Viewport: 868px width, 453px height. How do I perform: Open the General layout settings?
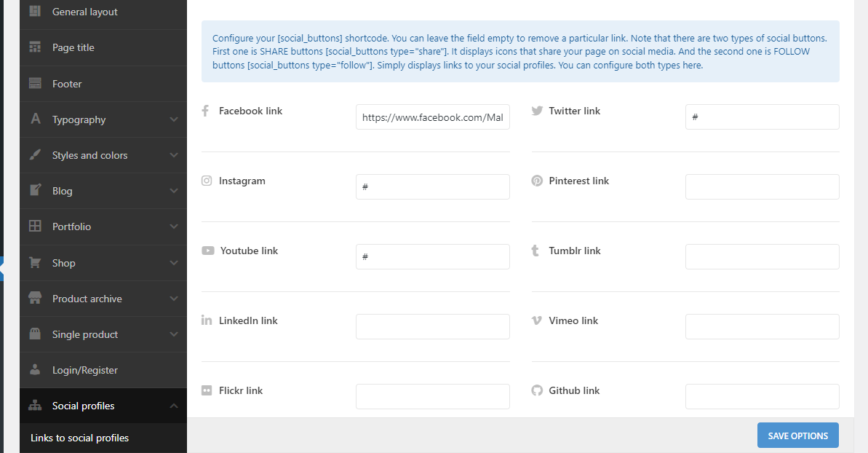pos(84,12)
